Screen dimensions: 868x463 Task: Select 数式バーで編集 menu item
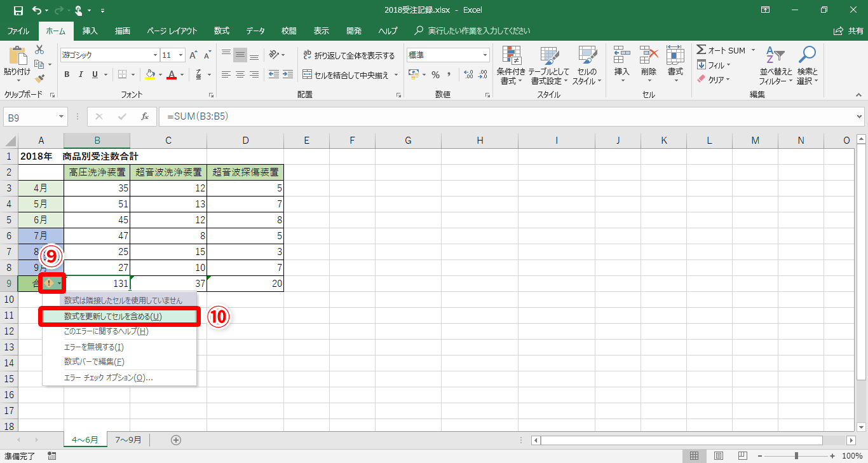(120, 361)
